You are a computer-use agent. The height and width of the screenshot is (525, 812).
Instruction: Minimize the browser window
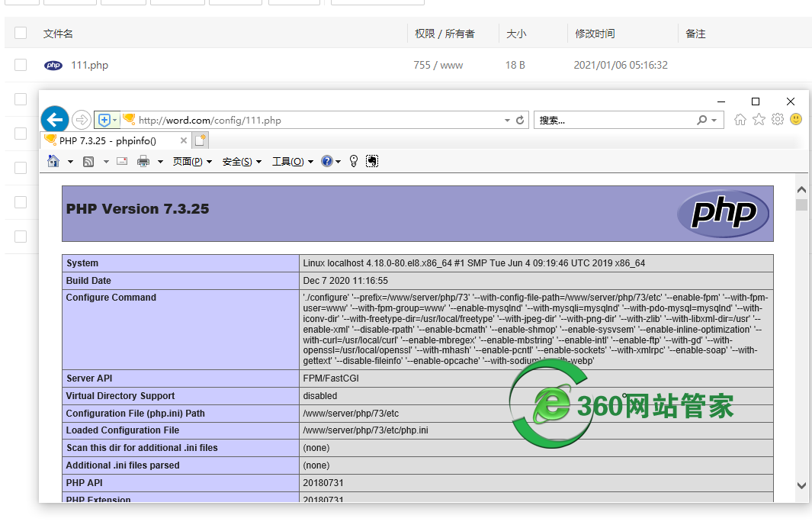pos(721,101)
